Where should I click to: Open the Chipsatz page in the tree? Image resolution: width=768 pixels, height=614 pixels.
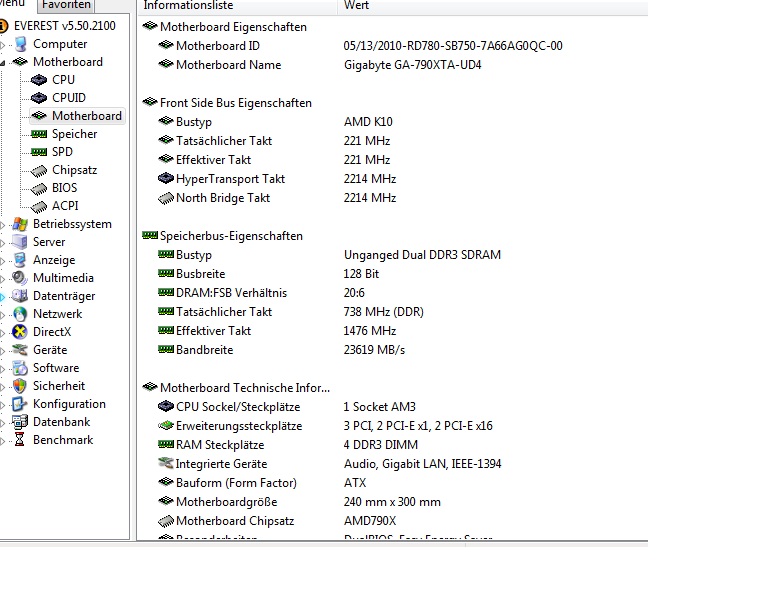[74, 170]
